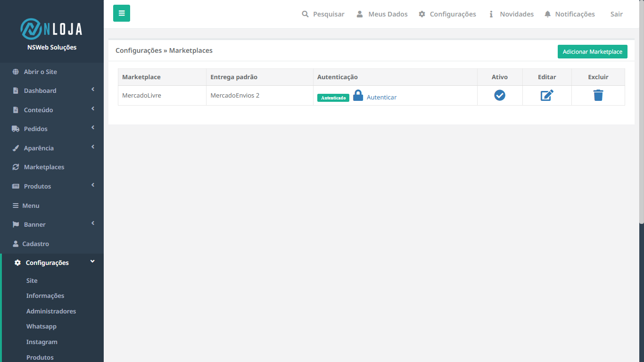Viewport: 644px width, 362px height.
Task: Expand the Produtos sidebar submenu arrow
Action: [x=93, y=185]
